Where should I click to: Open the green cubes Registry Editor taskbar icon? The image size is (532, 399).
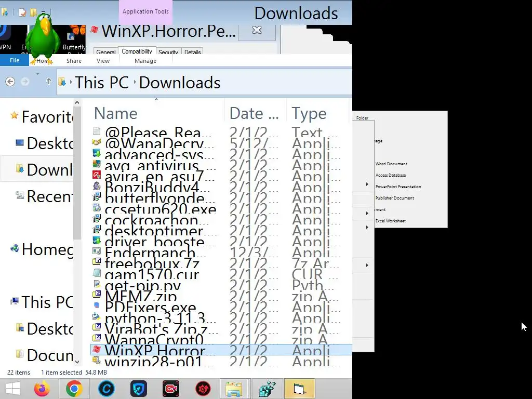click(267, 389)
